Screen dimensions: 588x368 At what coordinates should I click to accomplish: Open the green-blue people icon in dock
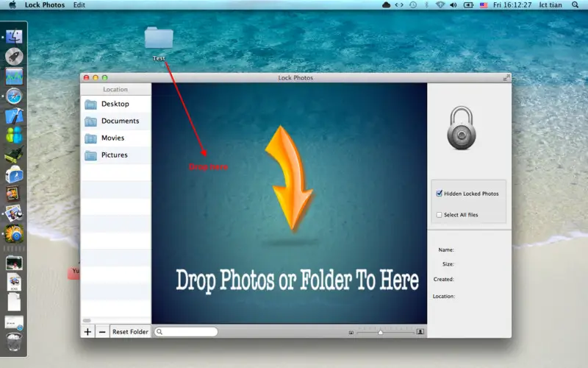[14, 135]
